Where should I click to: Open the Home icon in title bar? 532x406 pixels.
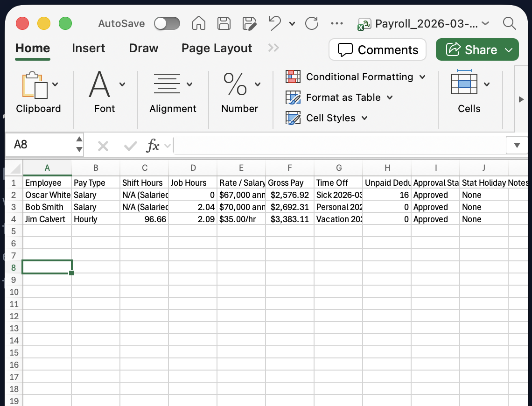[x=199, y=23]
